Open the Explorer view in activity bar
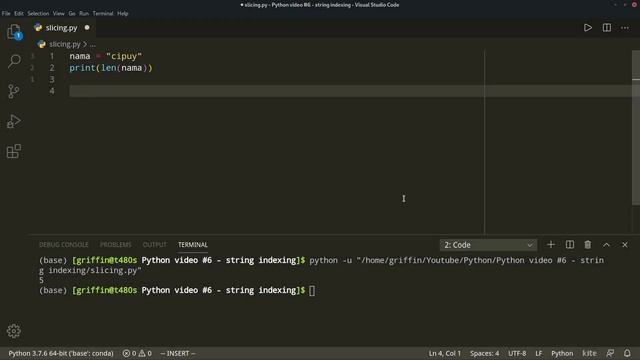The image size is (640, 360). 14,31
